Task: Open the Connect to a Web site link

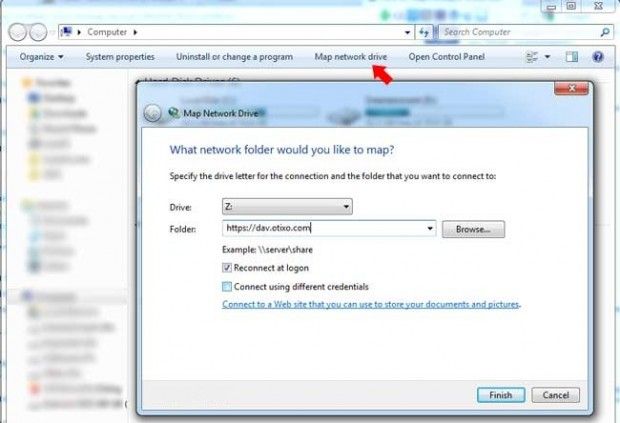Action: coord(371,304)
